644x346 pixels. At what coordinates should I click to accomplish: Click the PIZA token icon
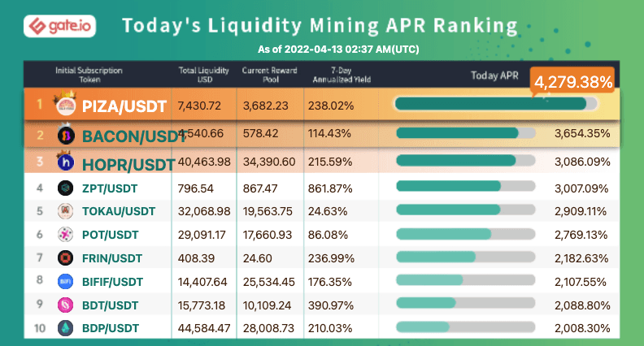click(x=66, y=106)
